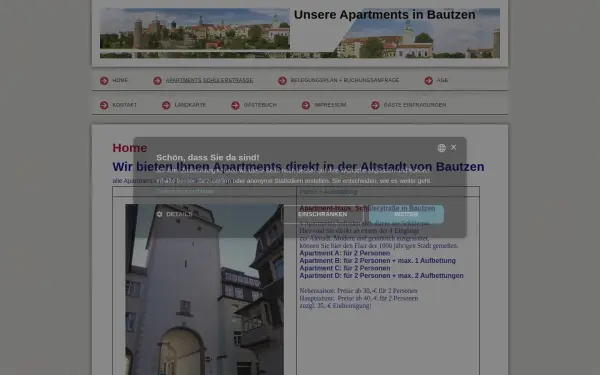Click the red 'Home' heading
The height and width of the screenshot is (375, 600).
coord(130,148)
